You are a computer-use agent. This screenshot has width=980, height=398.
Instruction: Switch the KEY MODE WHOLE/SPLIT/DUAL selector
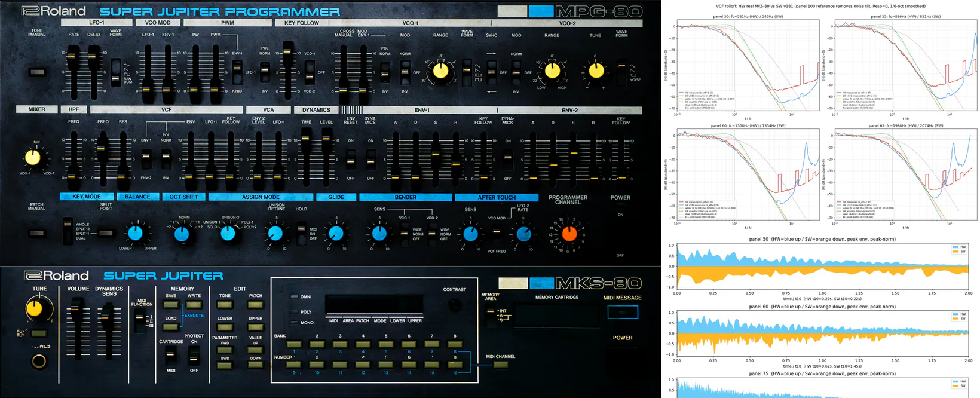(68, 231)
